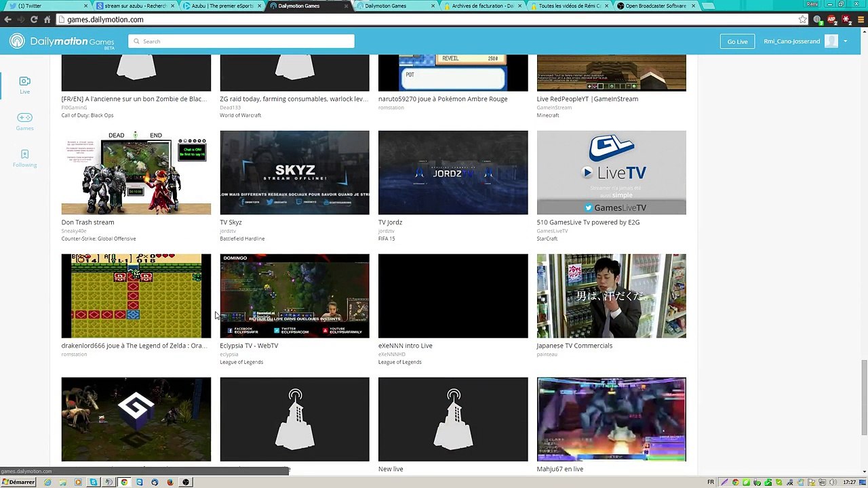Viewport: 868px width, 488px height.
Task: Open the New live placeholder thumbnail
Action: point(453,420)
